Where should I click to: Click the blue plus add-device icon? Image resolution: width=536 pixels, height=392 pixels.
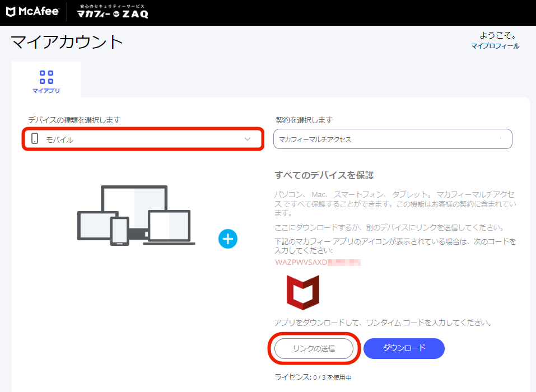coord(227,239)
